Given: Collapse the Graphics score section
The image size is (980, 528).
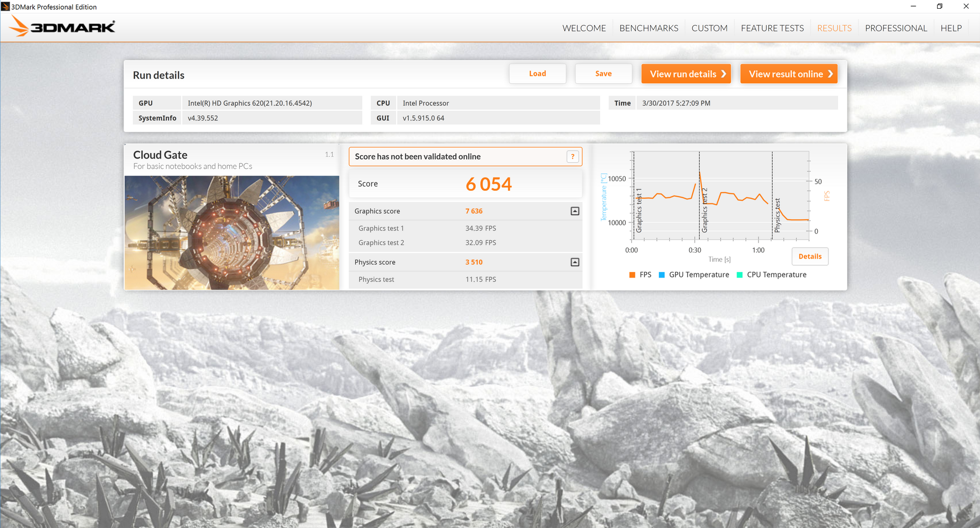Looking at the screenshot, I should click(575, 211).
